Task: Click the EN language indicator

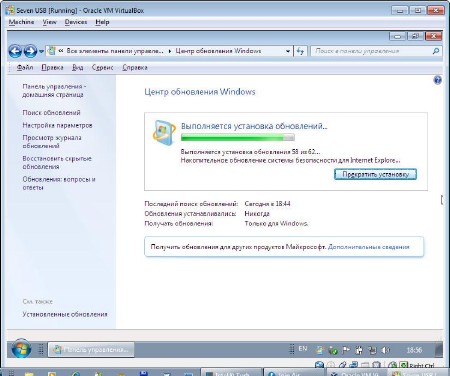Action: pyautogui.click(x=303, y=349)
